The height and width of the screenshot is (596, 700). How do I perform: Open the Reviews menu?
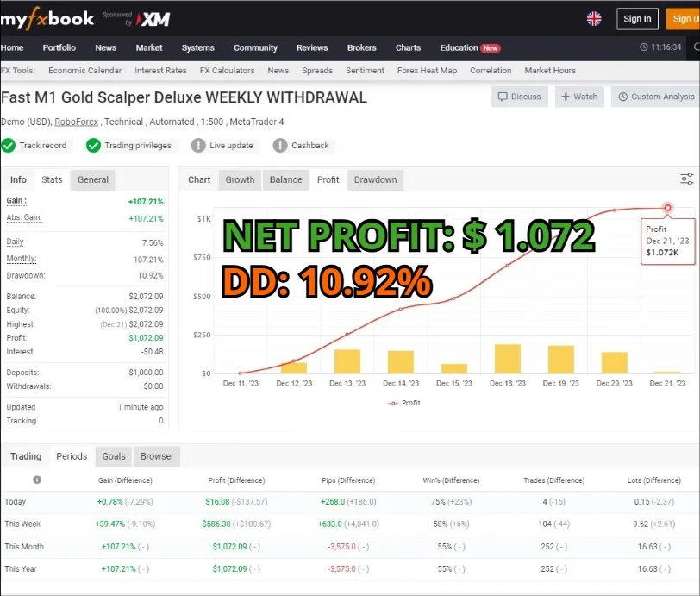point(312,47)
